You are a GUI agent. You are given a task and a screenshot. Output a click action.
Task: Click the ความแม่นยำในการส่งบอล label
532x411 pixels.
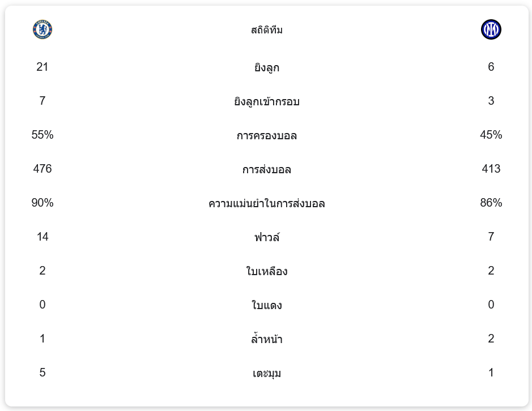point(267,203)
